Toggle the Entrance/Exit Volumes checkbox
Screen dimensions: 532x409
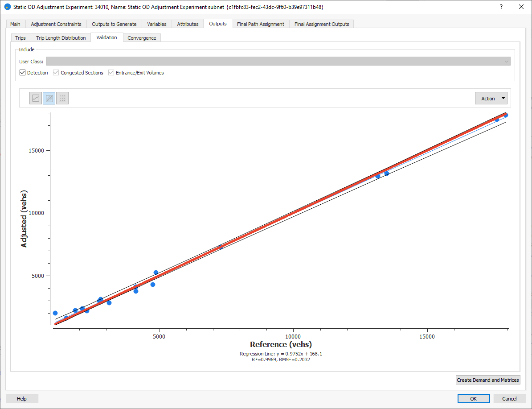click(x=111, y=73)
